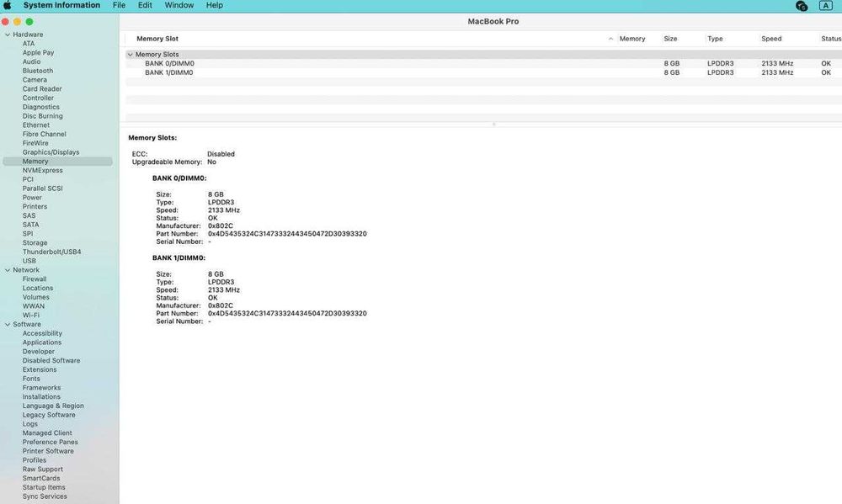
Task: Select Firewall under Network
Action: point(35,279)
